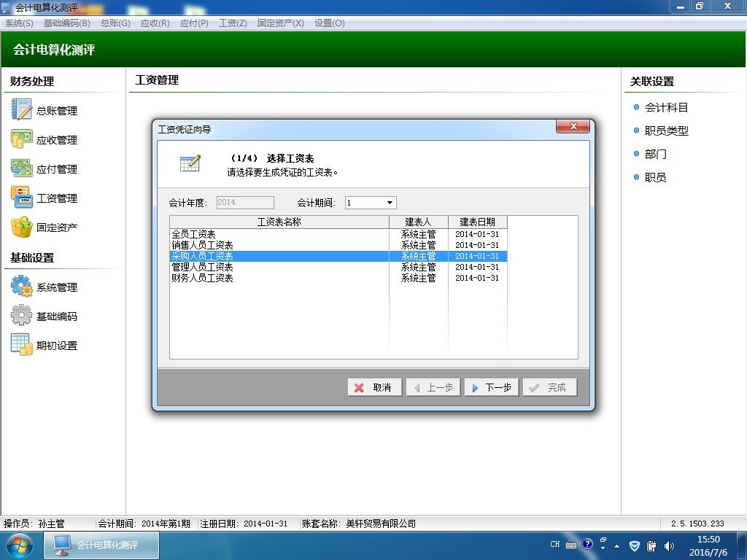Click 工资表名称 column header
Viewport: 747px width, 560px height.
(279, 222)
